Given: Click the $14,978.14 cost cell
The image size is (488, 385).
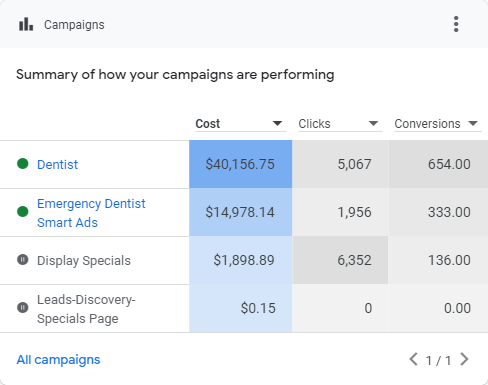Looking at the screenshot, I should (x=241, y=212).
